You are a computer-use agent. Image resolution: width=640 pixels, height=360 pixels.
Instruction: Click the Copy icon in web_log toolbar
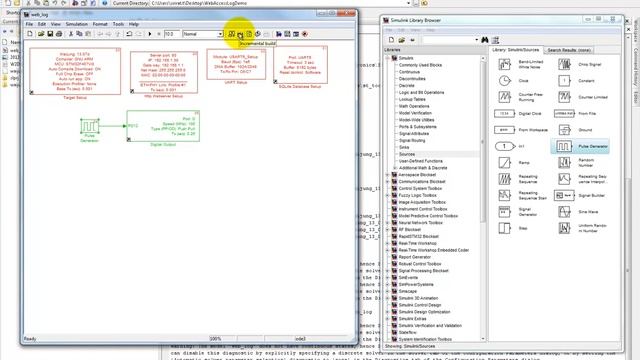79,34
